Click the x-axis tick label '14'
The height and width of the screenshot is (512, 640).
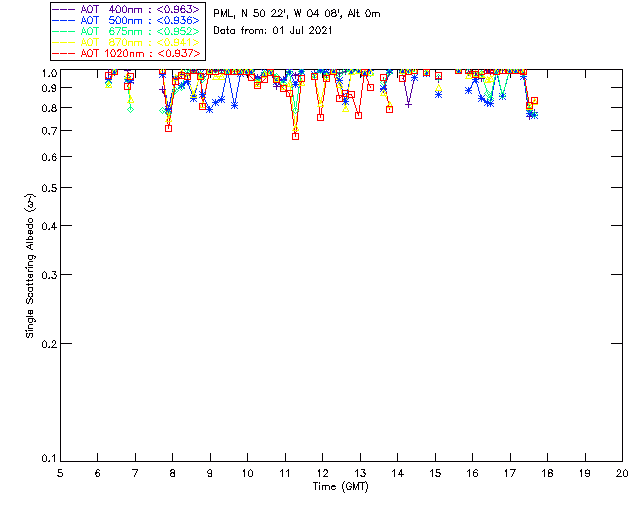click(398, 473)
